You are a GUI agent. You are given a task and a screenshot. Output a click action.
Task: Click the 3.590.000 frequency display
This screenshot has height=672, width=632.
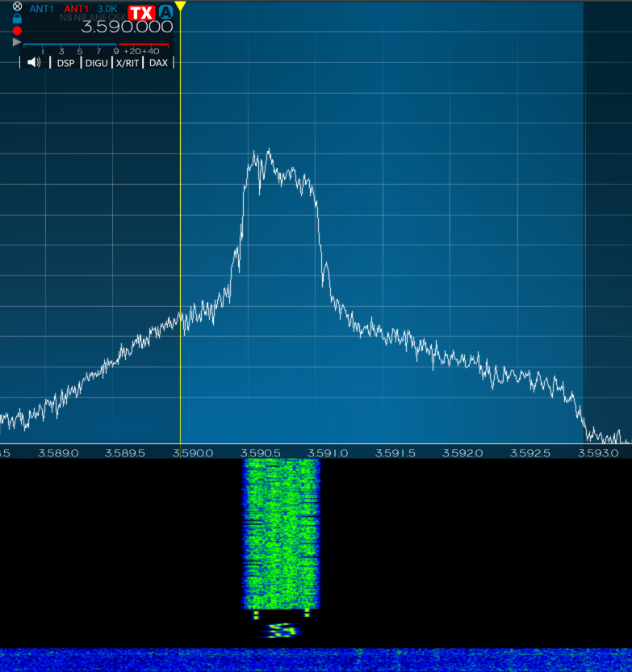click(x=128, y=27)
